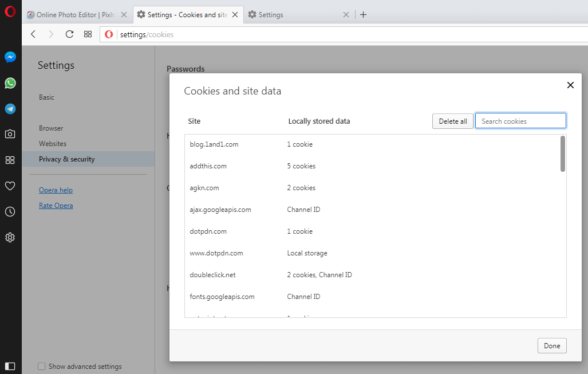Viewport: 588px width, 374px height.
Task: Reload the current page
Action: 69,34
